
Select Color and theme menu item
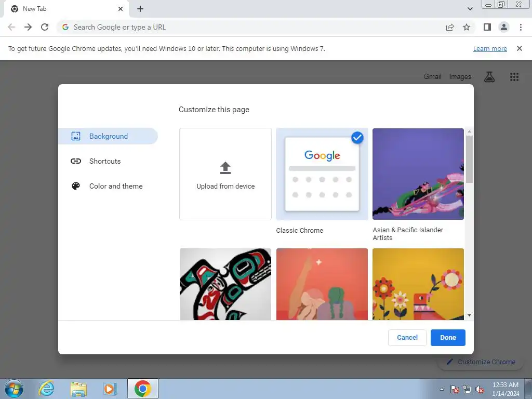(108, 186)
